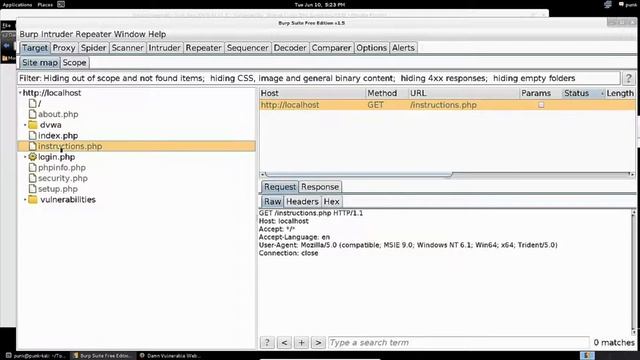The image size is (640, 360).
Task: Sort by the Status column header
Action: [582, 93]
